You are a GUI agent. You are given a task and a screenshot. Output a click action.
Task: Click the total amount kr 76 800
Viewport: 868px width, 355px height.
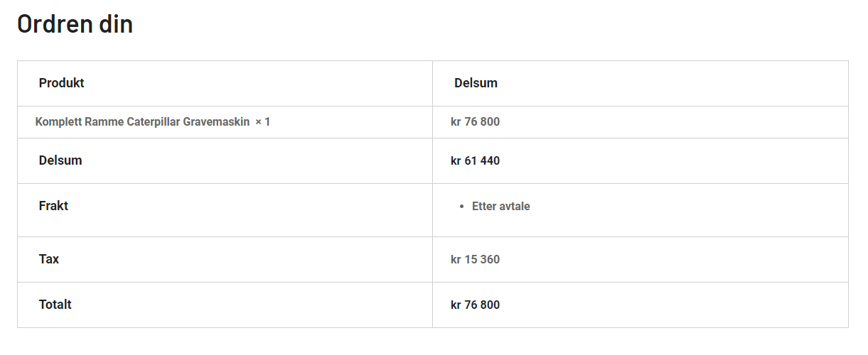click(475, 305)
